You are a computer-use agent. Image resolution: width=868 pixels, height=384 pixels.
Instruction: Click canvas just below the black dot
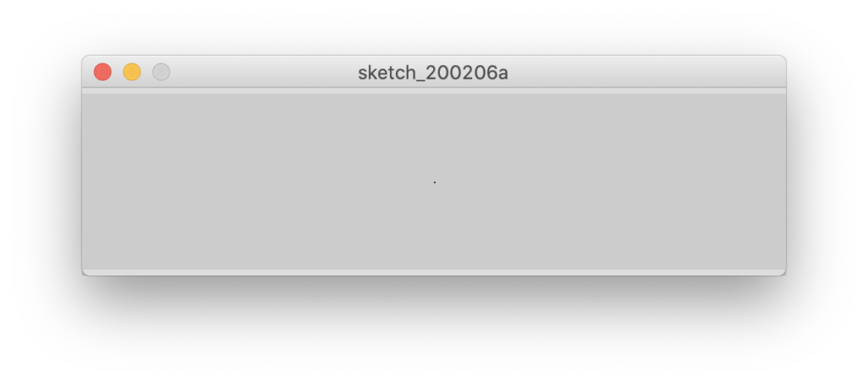coord(435,195)
